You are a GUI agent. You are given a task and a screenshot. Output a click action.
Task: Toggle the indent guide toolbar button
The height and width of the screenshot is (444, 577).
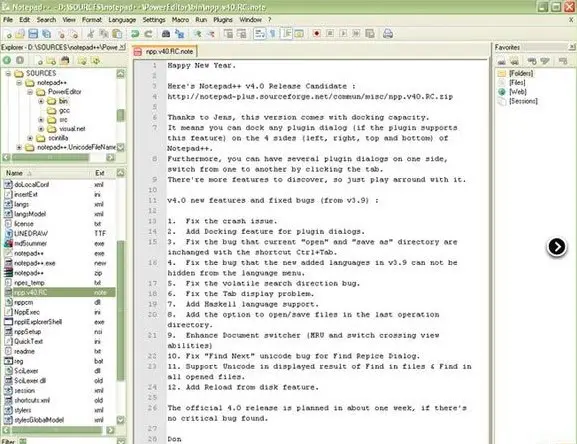pyautogui.click(x=287, y=34)
